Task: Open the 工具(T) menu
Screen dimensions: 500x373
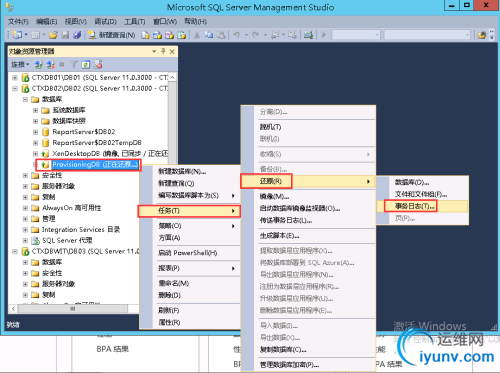Action: click(x=135, y=22)
